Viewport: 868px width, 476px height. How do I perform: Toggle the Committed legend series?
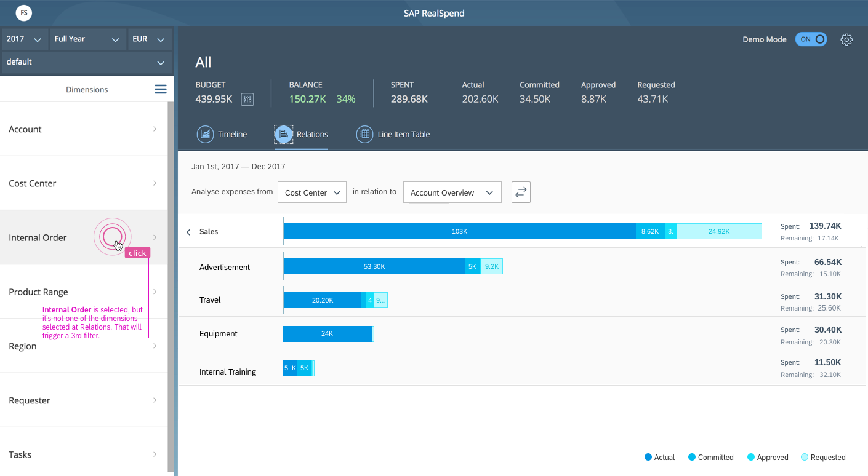pyautogui.click(x=710, y=457)
